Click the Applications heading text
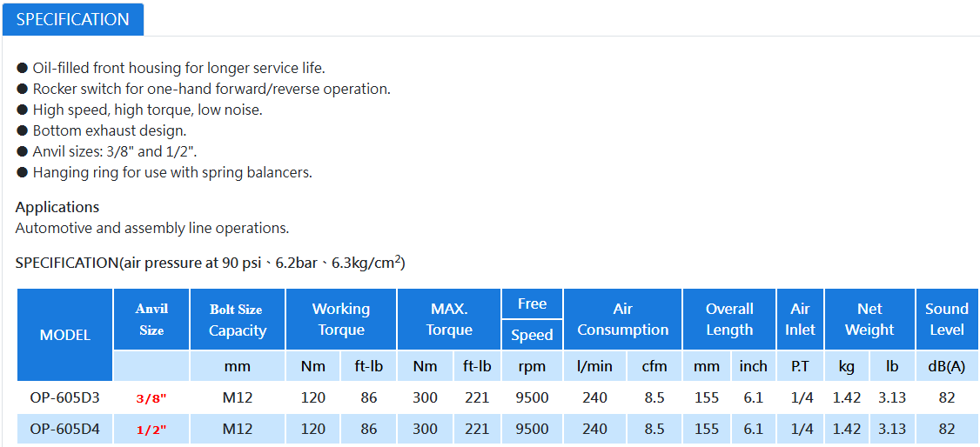 [57, 207]
